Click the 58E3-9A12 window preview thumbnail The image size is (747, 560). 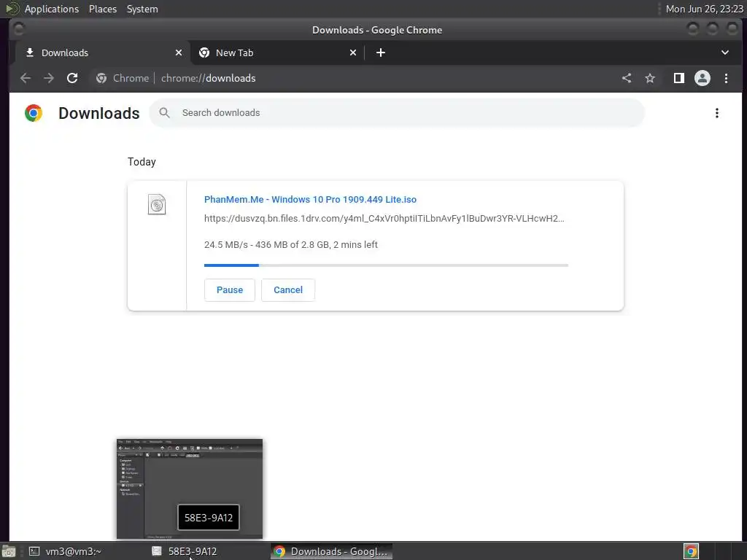click(x=190, y=489)
